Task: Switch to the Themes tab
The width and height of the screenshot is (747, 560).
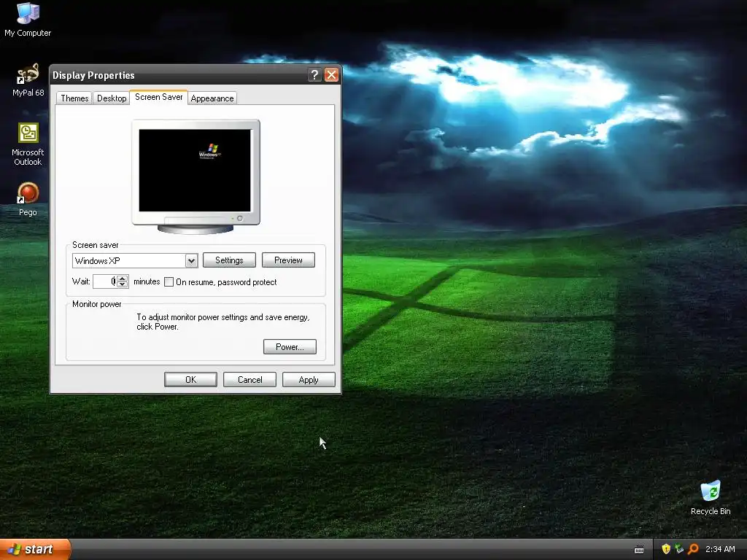Action: point(74,98)
